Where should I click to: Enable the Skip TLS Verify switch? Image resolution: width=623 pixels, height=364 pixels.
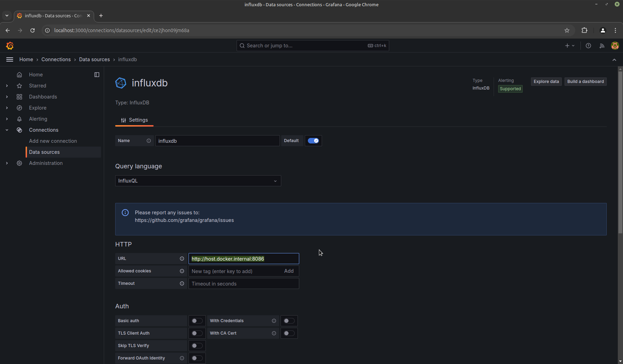tap(197, 346)
